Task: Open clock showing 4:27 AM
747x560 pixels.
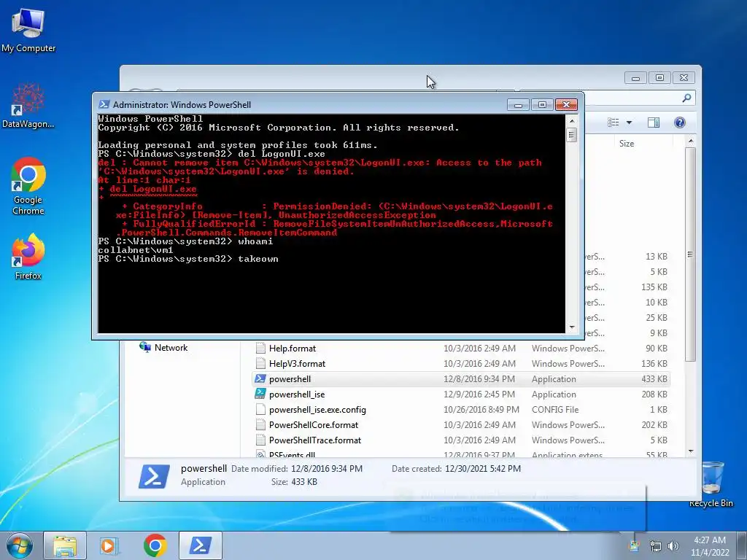Action: (x=710, y=546)
